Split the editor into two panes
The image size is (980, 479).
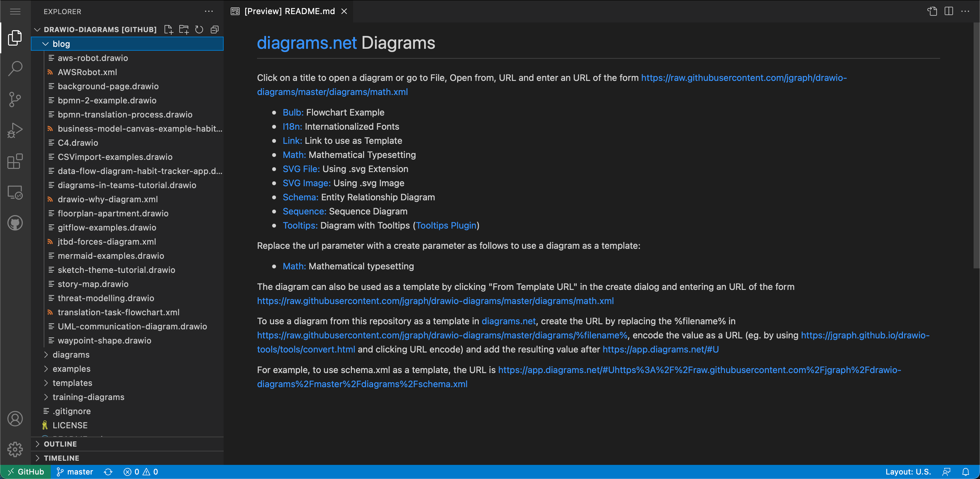coord(949,12)
